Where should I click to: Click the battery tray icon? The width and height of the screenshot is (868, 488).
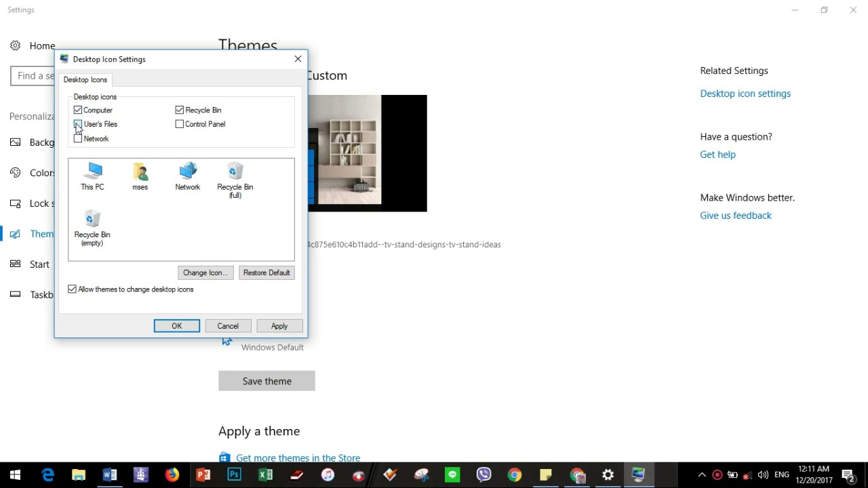[x=732, y=475]
